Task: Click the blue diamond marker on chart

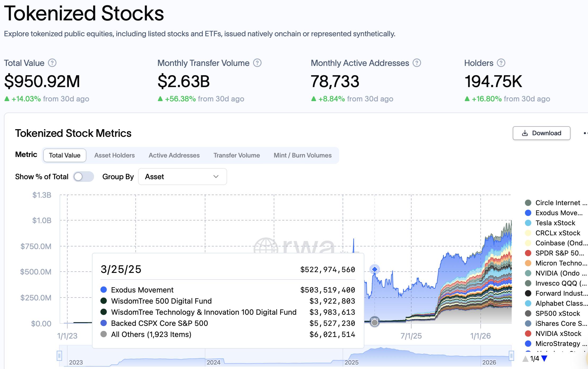Action: coord(375,269)
